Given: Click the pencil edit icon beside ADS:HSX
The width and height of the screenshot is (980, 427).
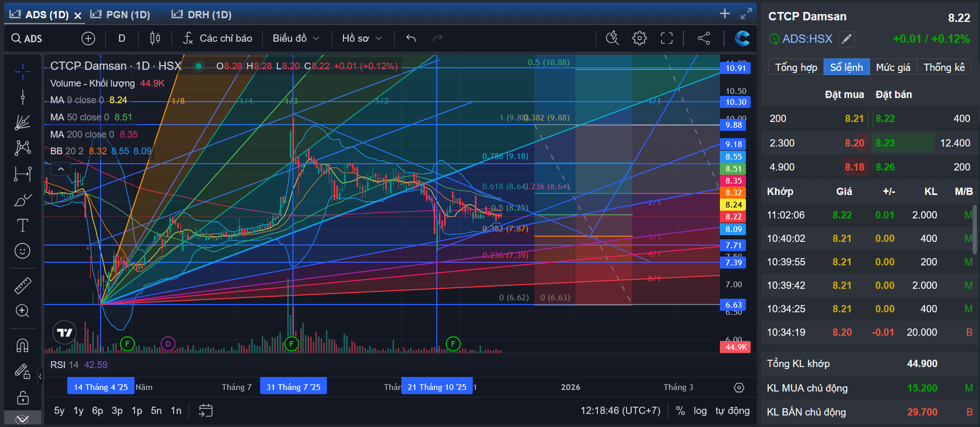Looking at the screenshot, I should (x=847, y=39).
